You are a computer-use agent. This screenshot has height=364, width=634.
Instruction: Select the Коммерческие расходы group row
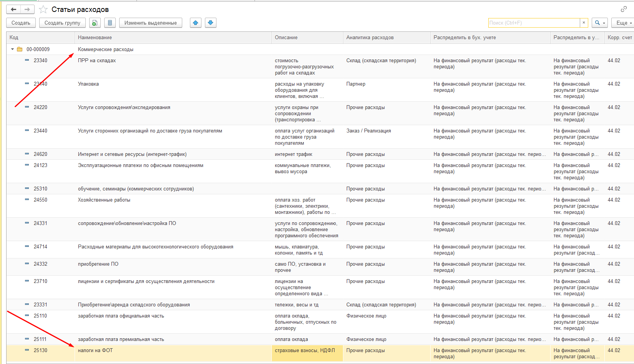pyautogui.click(x=320, y=49)
